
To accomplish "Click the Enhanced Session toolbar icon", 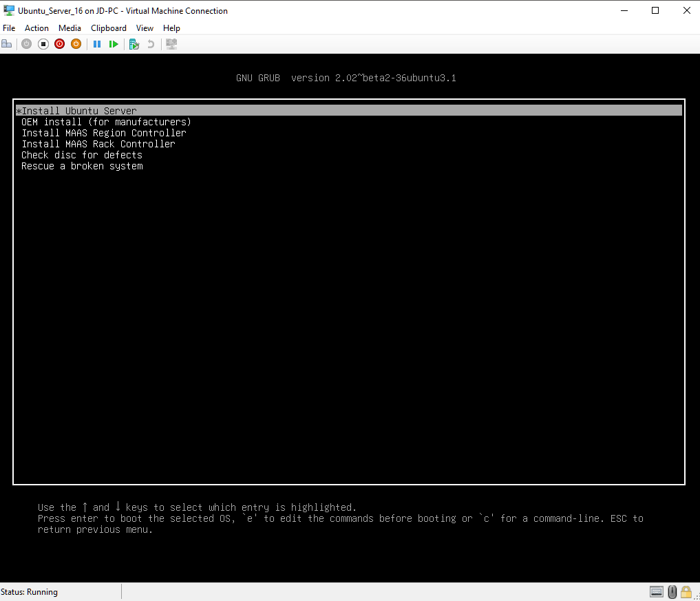I will tap(171, 44).
